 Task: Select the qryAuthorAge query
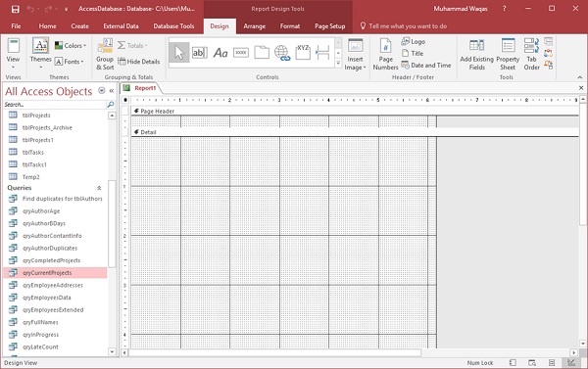(41, 211)
